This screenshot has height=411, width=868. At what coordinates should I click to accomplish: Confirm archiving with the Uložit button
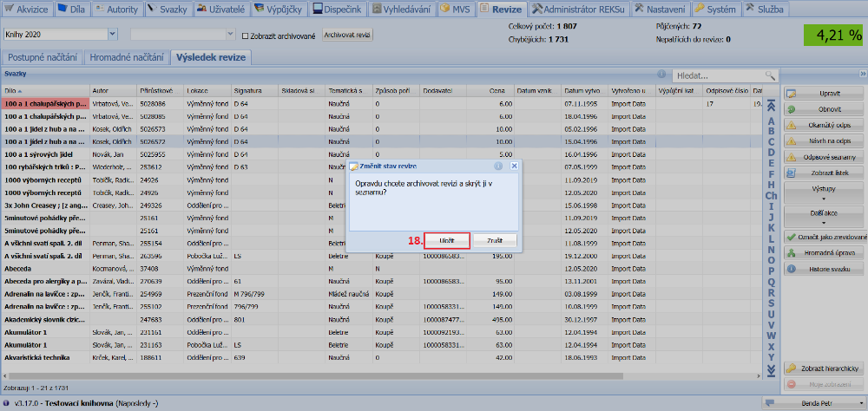pyautogui.click(x=447, y=240)
